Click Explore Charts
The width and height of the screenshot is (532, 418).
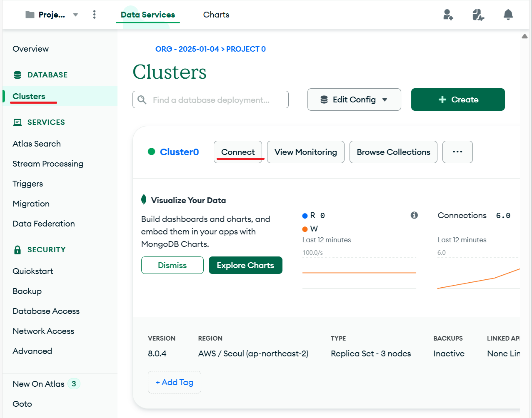[x=245, y=265]
